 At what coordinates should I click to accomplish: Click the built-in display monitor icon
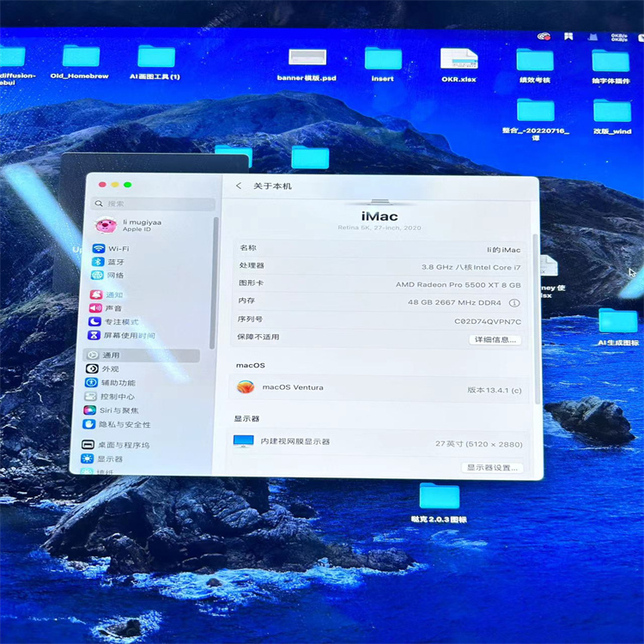[x=244, y=441]
